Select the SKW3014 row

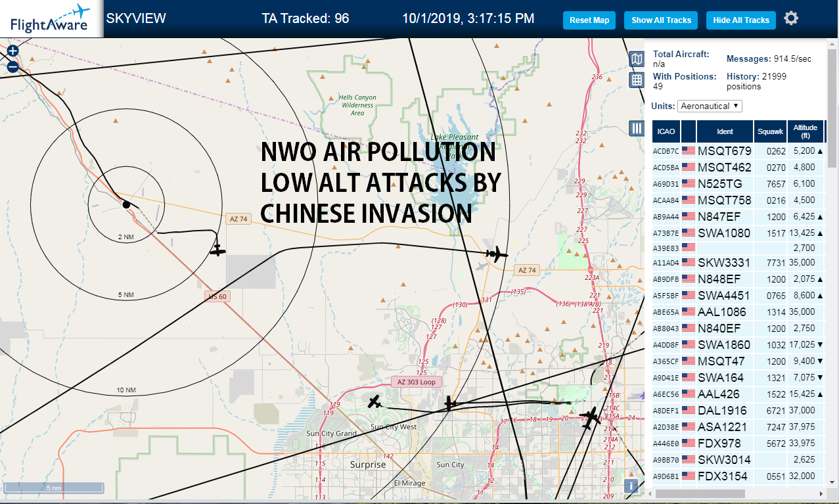[738, 459]
